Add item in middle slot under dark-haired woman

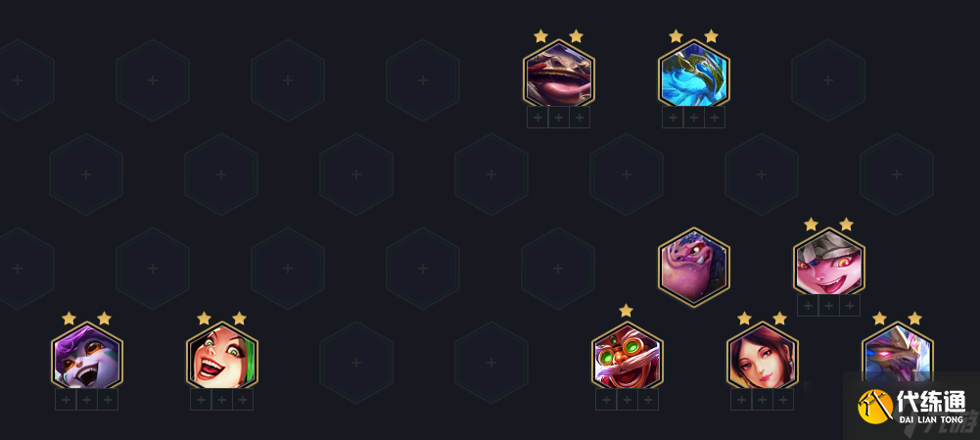[x=762, y=399]
